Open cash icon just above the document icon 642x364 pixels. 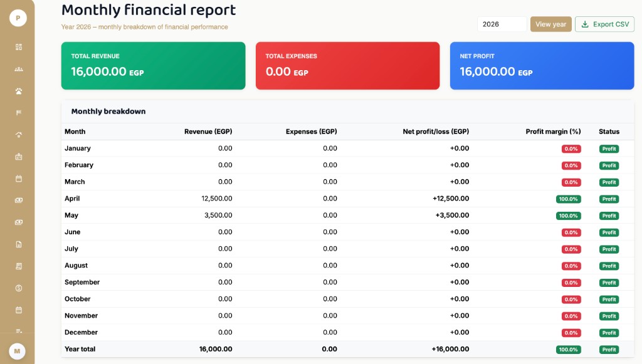pyautogui.click(x=19, y=222)
